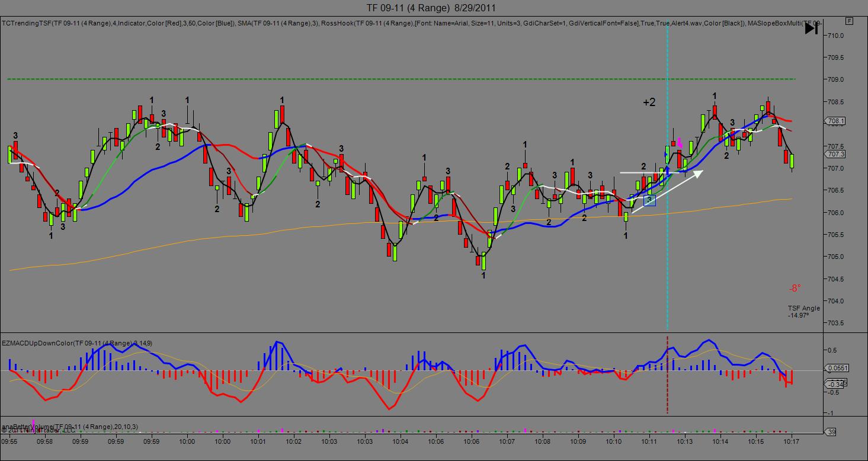Click the 707.3 last price marker
This screenshot has height=461, width=868.
coord(835,154)
